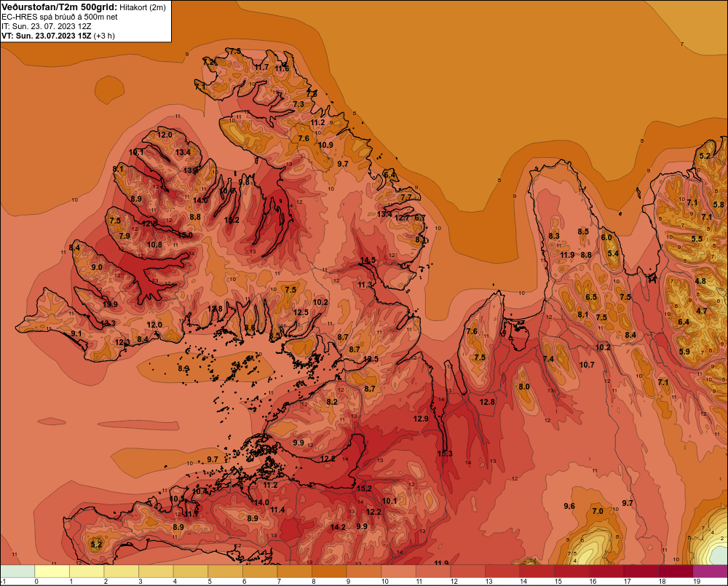Click the 15.0 temperature value in the Westfjords

pyautogui.click(x=185, y=235)
